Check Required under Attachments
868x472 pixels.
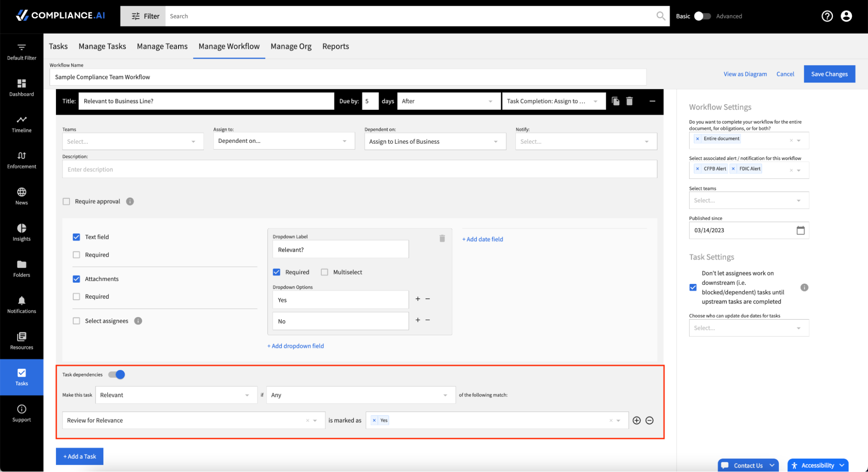click(76, 297)
